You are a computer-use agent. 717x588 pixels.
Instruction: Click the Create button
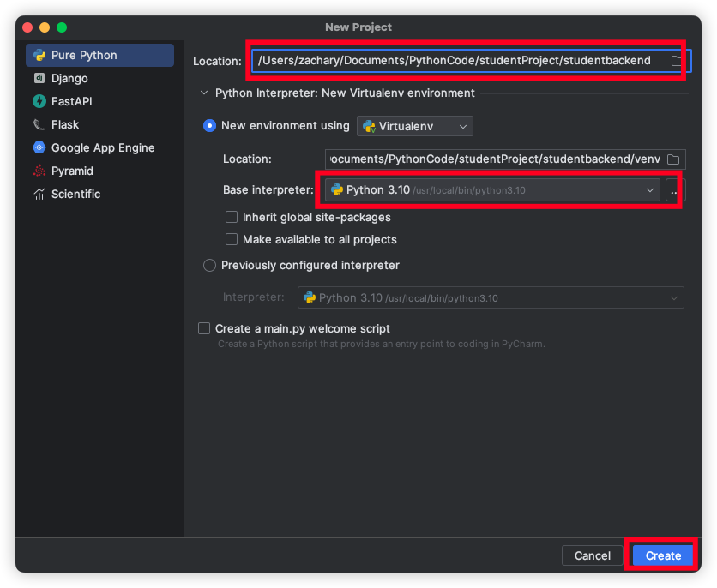(663, 555)
